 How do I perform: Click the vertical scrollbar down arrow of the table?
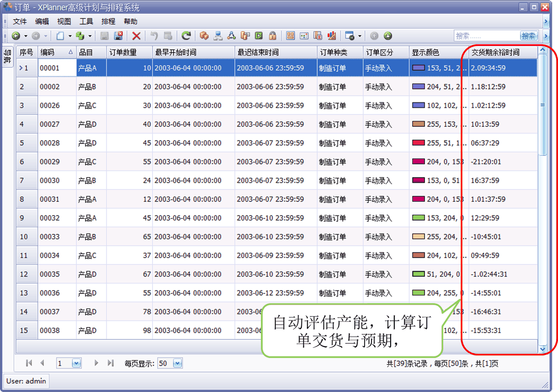pos(542,348)
